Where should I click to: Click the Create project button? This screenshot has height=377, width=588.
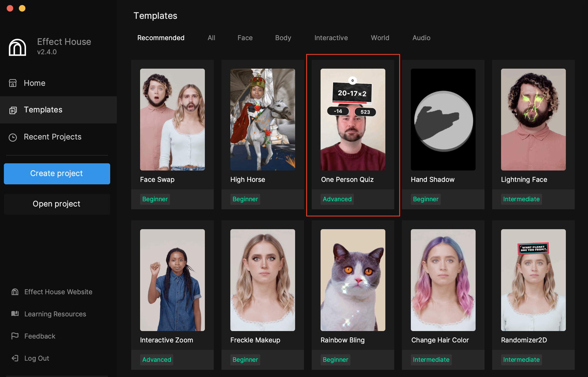[x=56, y=173]
